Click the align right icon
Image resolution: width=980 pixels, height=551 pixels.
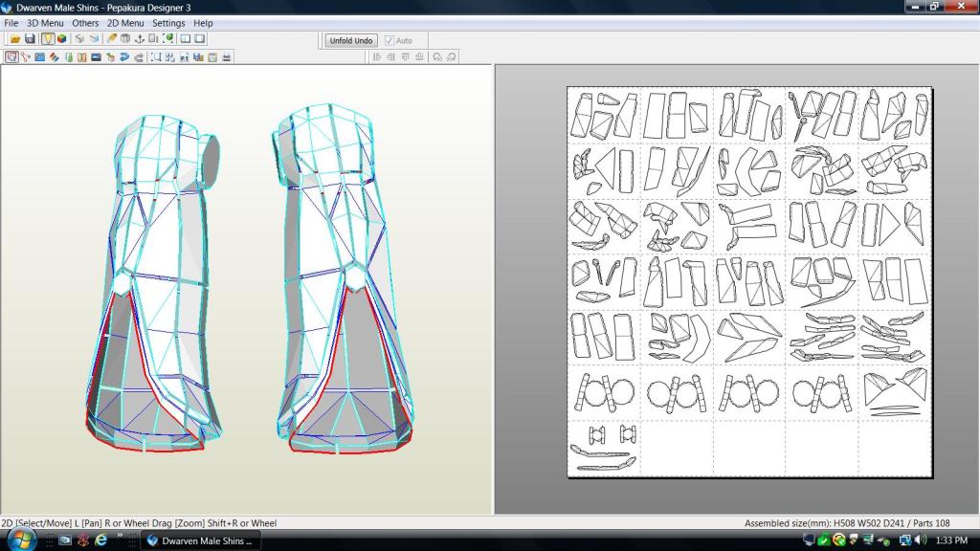coord(390,56)
